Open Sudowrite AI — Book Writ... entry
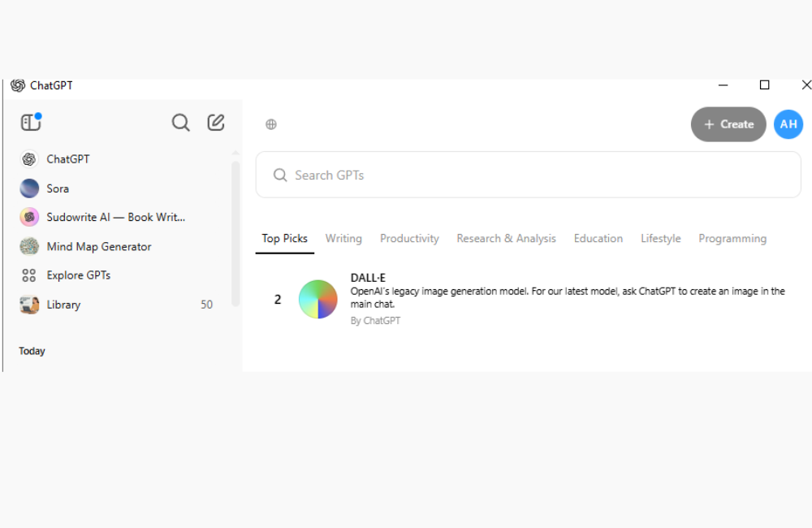Image resolution: width=812 pixels, height=528 pixels. tap(116, 217)
